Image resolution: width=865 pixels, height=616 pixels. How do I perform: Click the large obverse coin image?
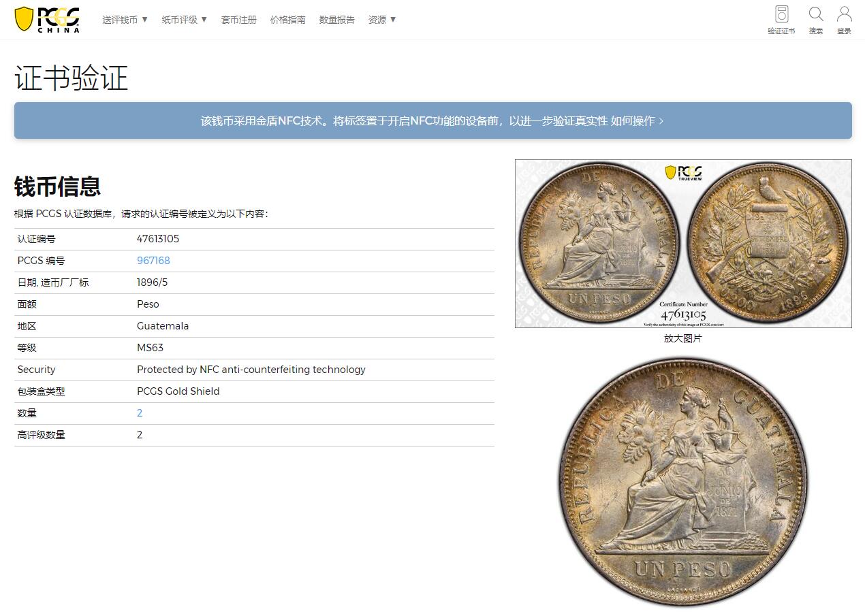(683, 482)
